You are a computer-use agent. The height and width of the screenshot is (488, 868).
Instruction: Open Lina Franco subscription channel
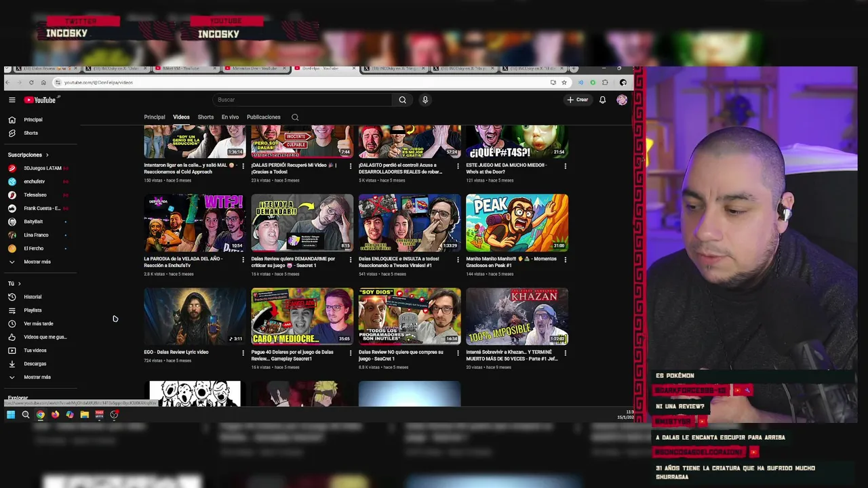coord(36,235)
